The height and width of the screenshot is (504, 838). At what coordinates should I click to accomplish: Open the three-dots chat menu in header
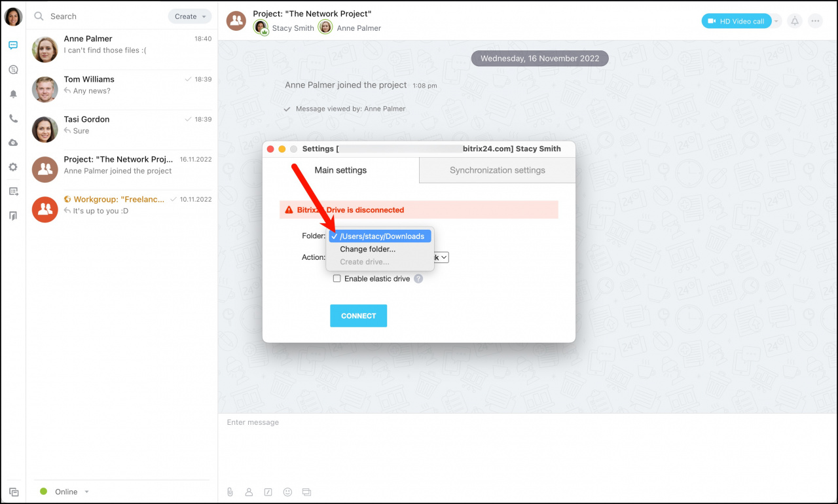815,21
